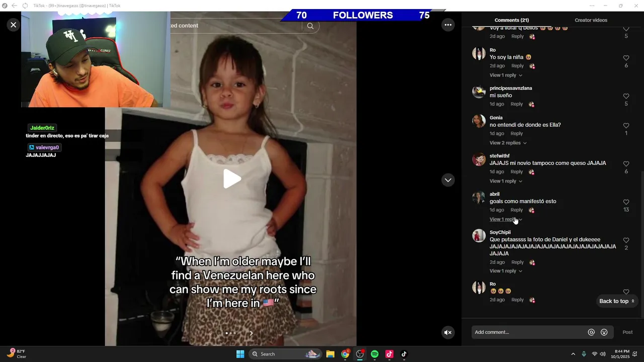Open the 82°F weather widget
Screen dimensions: 644x362
pyautogui.click(x=16, y=354)
